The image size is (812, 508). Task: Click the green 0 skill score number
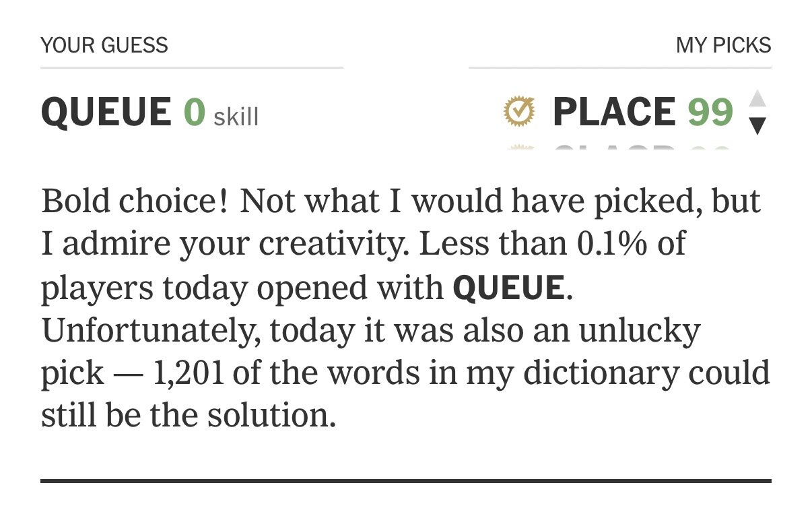pyautogui.click(x=194, y=112)
